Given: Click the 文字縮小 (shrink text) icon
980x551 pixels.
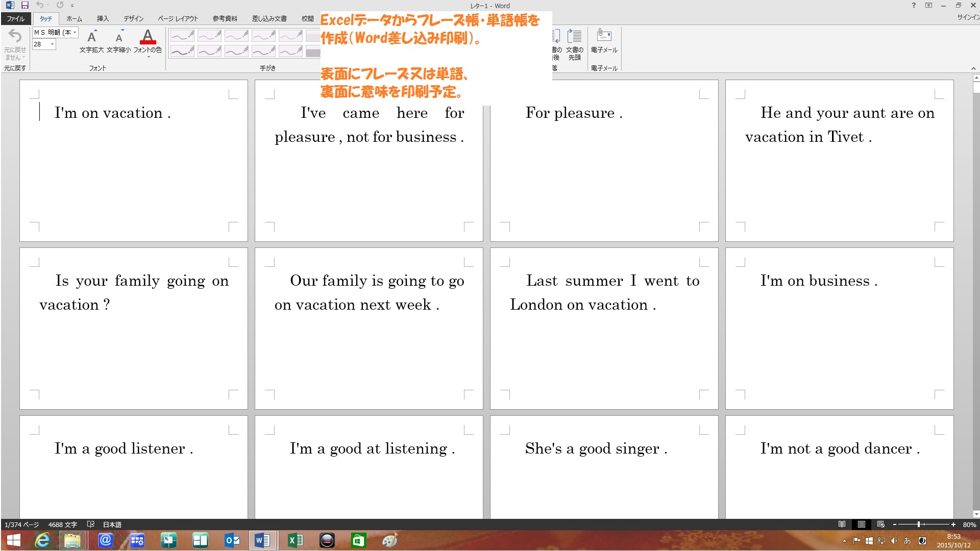Looking at the screenshot, I should point(119,37).
